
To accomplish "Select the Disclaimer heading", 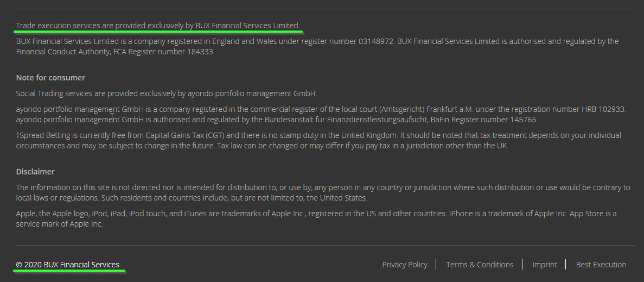I will pos(35,171).
